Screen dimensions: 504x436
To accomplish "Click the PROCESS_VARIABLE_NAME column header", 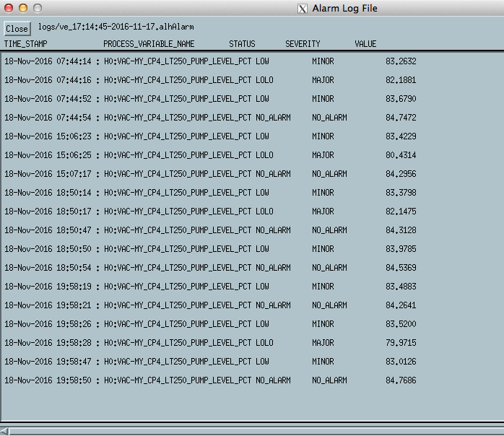I will pos(149,44).
